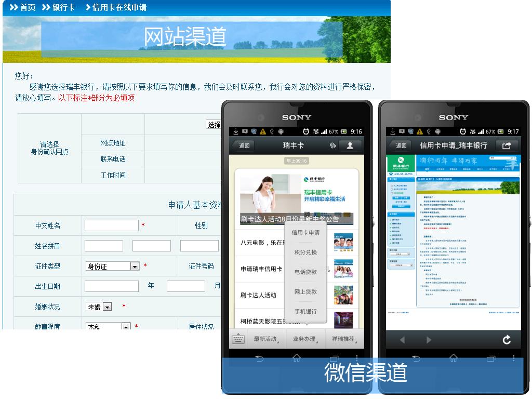Choose 网上贷款 in the popup menu
532x399 pixels.
point(305,291)
